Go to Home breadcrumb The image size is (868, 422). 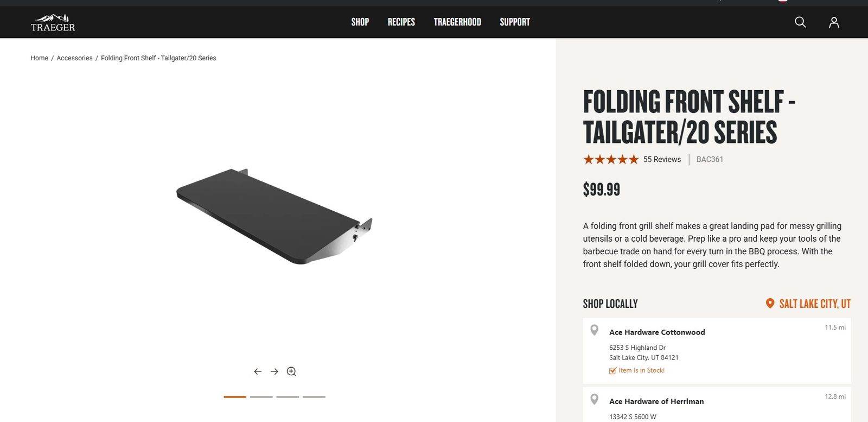point(39,58)
